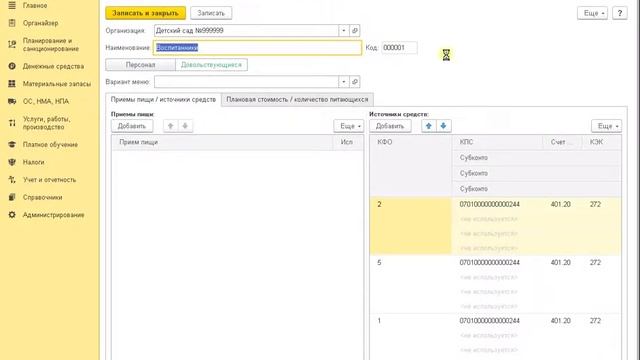Open Справочники in the sidebar menu

42,197
